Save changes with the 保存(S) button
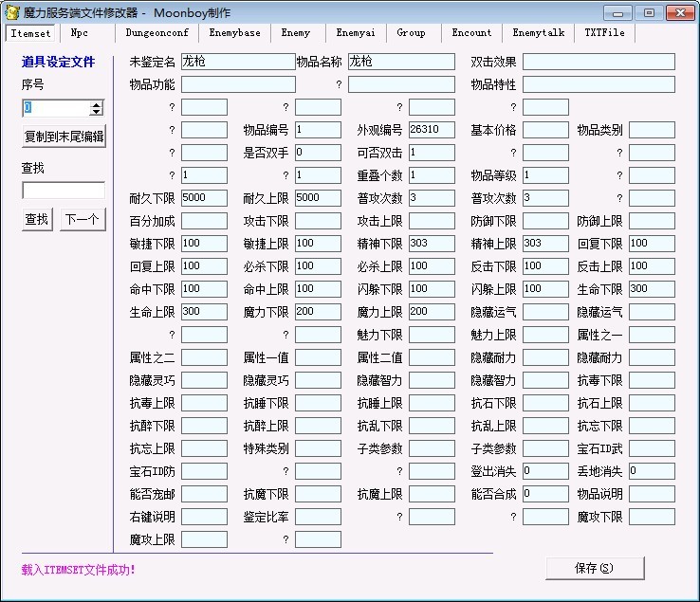Image resolution: width=700 pixels, height=602 pixels. click(x=595, y=568)
